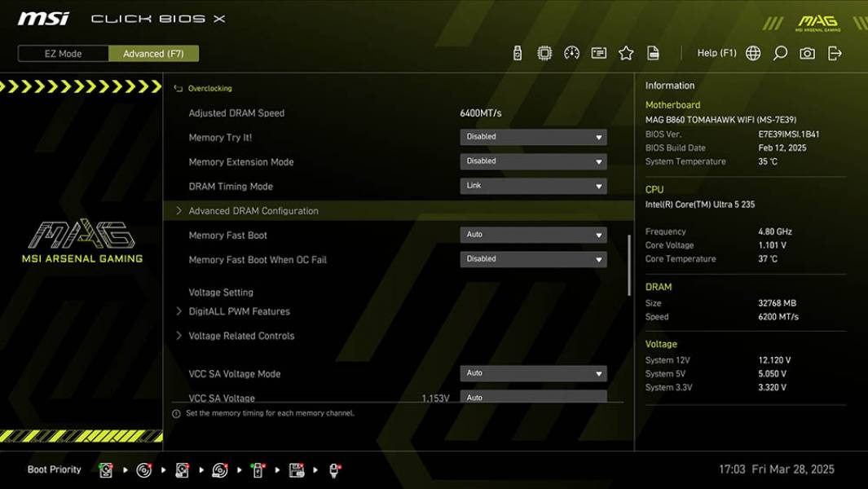Click the DRAM speed value 6200 MT/s
868x489 pixels.
(x=778, y=317)
